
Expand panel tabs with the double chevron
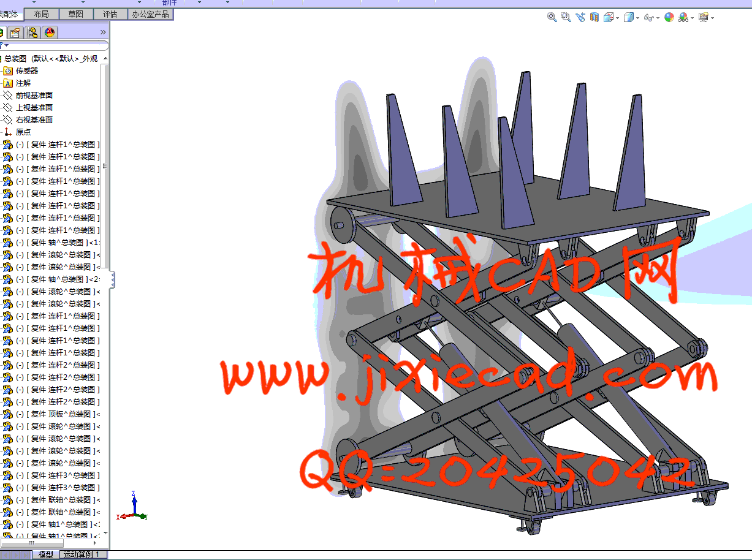[103, 32]
